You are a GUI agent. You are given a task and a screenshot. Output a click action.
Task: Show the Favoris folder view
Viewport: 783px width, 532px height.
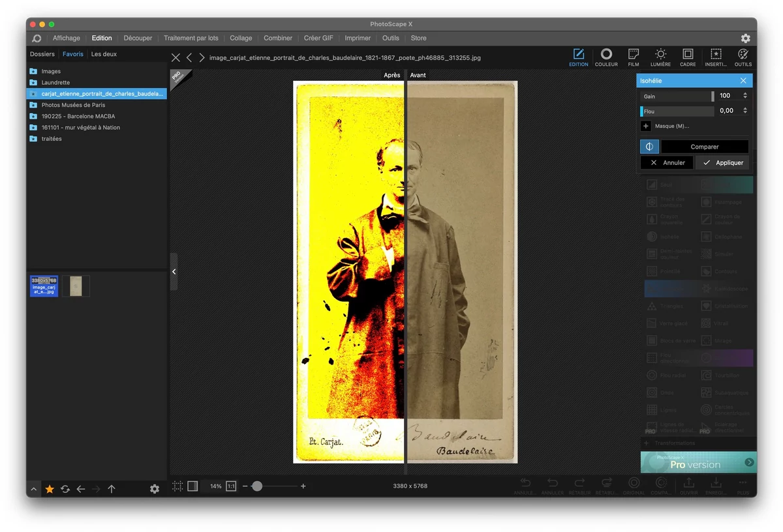(x=73, y=54)
